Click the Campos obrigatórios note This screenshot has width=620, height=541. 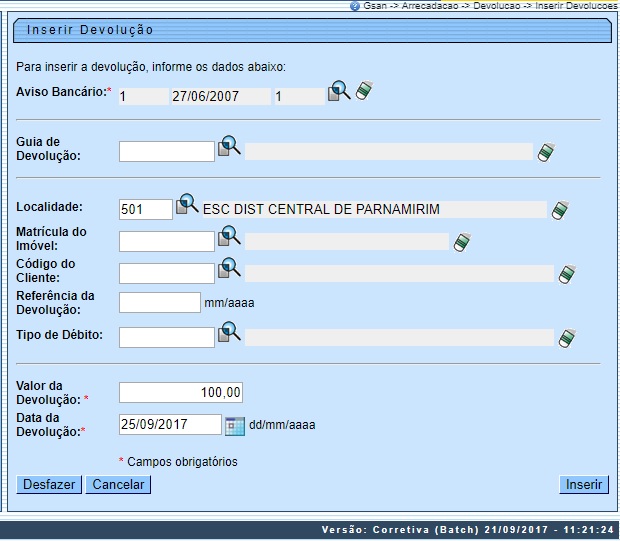click(x=182, y=462)
